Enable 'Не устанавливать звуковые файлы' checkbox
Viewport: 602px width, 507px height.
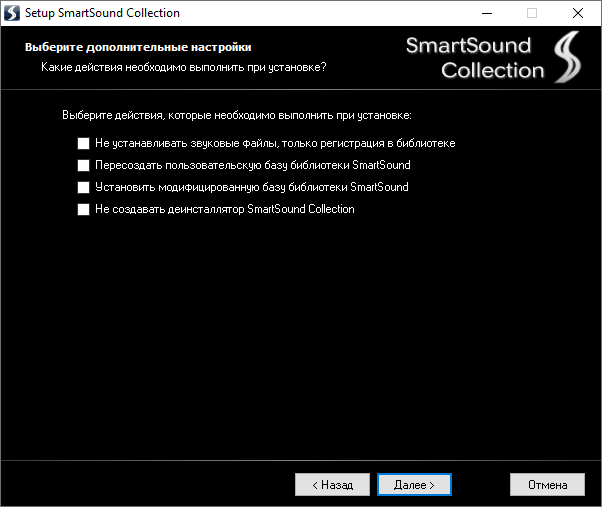83,144
